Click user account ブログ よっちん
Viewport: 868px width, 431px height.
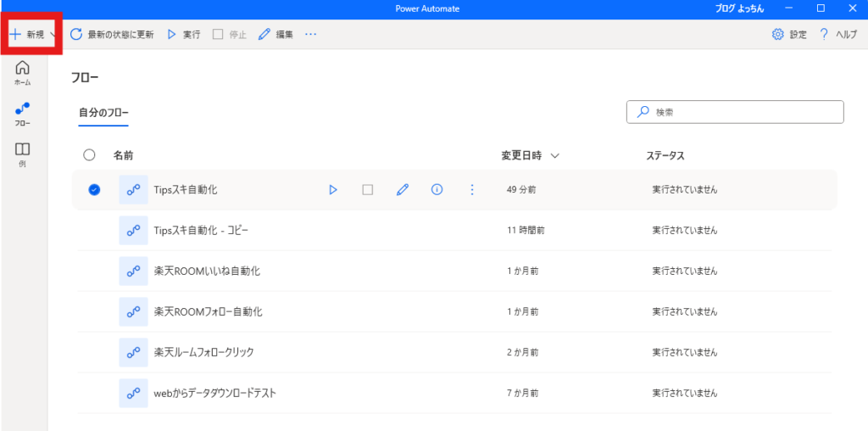click(739, 8)
